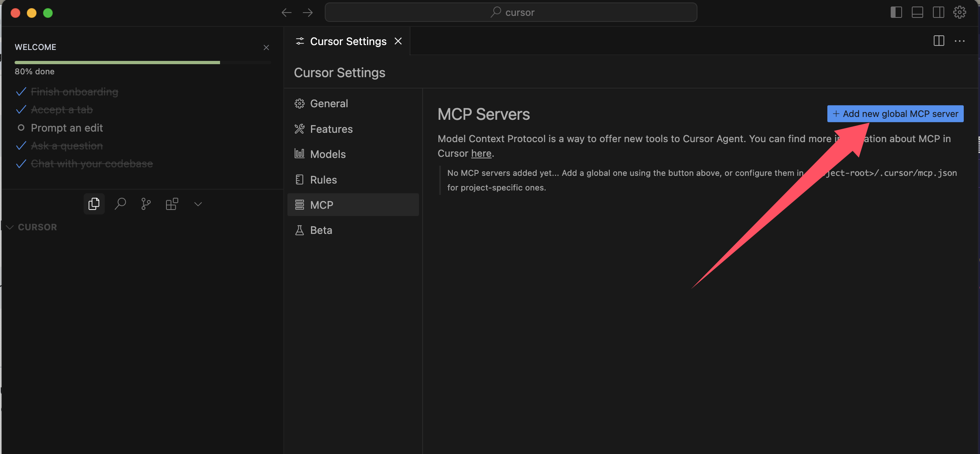The image size is (980, 454).
Task: Expand the Additional Views chevron
Action: click(197, 203)
